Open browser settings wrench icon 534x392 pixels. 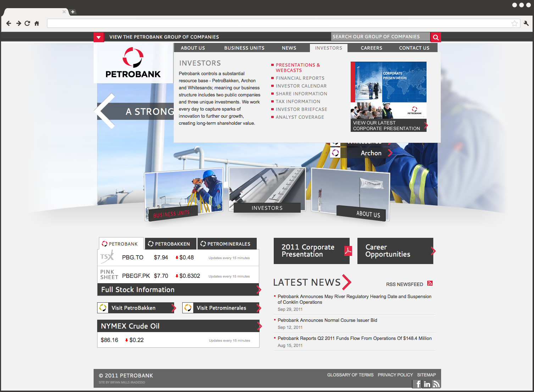[526, 23]
